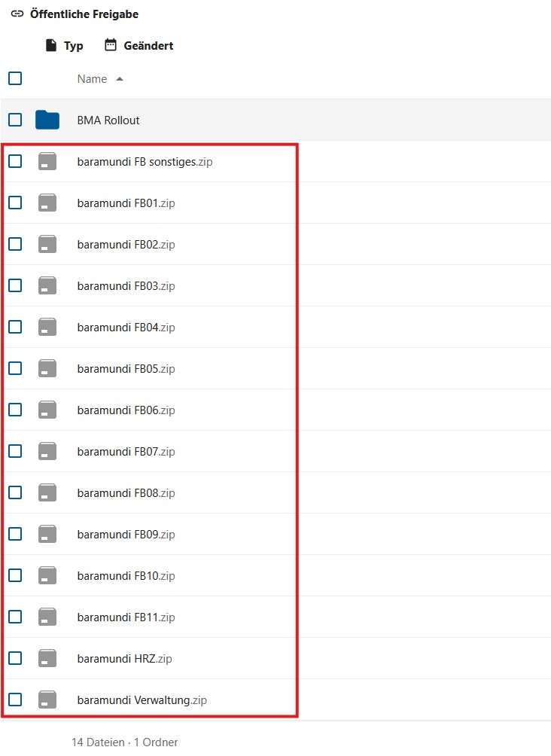Toggle the select-all checkbox in the header
This screenshot has height=756, width=551.
pos(15,78)
